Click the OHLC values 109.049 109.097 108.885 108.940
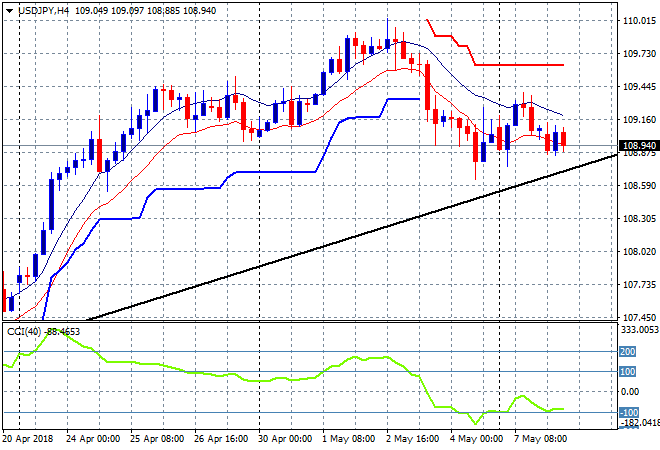 click(x=146, y=11)
